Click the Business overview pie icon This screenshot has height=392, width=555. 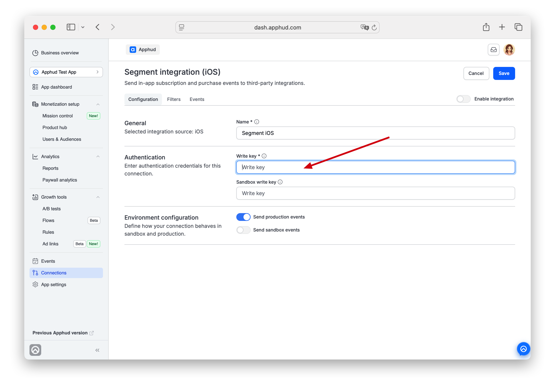[x=35, y=53]
